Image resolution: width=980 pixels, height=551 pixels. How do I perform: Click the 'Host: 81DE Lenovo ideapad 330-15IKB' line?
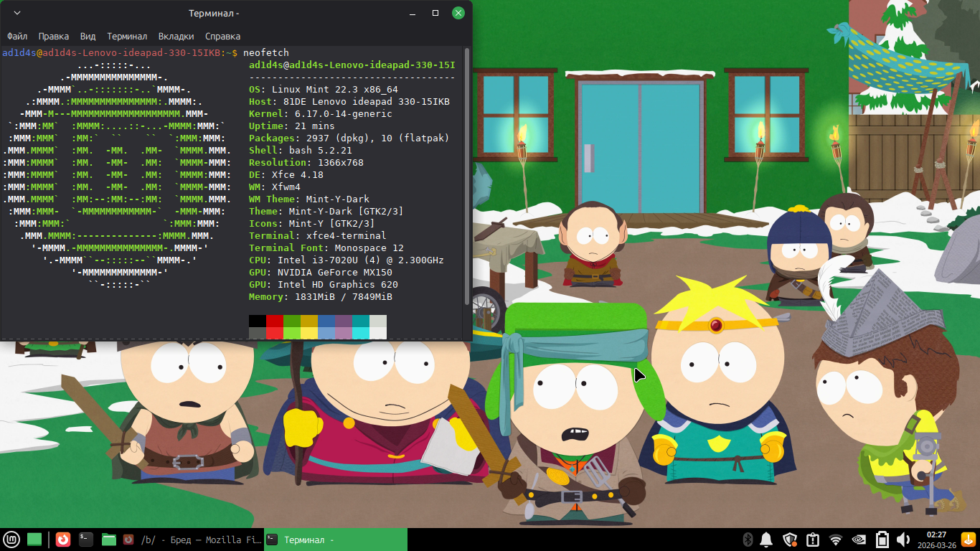coord(349,102)
